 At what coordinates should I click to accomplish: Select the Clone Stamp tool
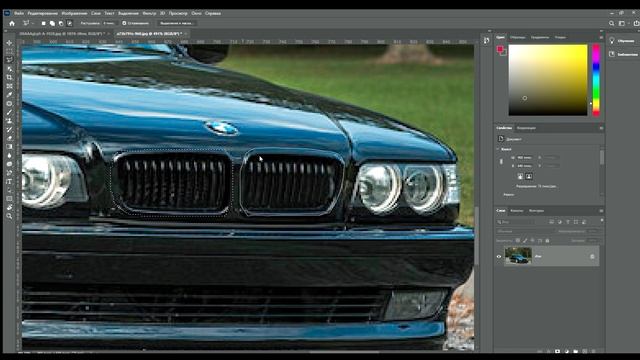click(9, 121)
